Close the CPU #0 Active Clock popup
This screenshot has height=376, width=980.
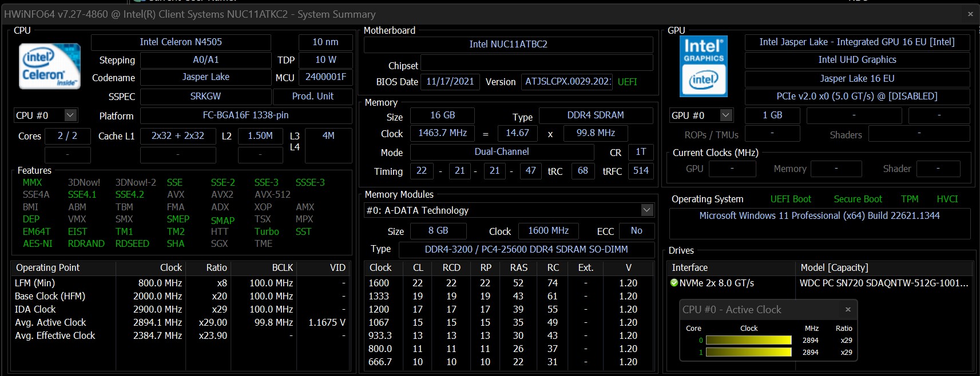[848, 309]
